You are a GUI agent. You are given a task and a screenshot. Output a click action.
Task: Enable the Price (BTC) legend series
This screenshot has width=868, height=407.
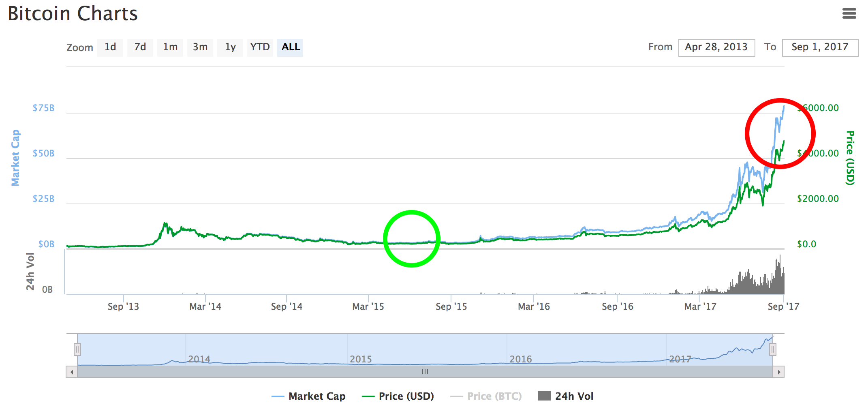[x=486, y=396]
